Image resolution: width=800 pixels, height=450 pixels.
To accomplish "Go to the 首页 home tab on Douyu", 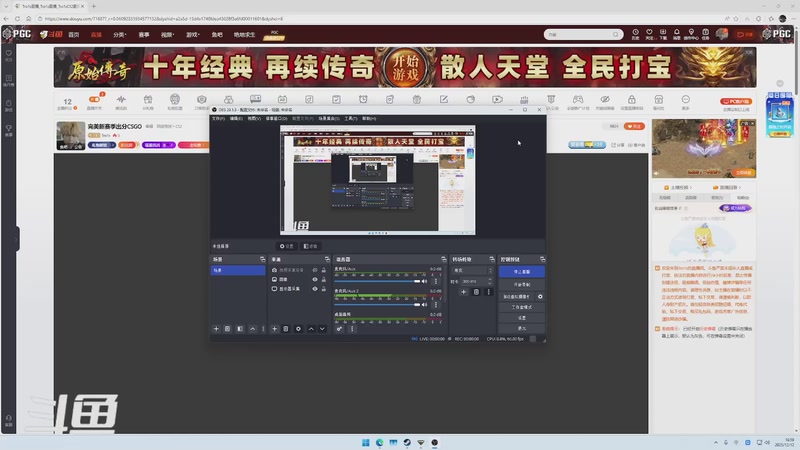I will pyautogui.click(x=74, y=35).
